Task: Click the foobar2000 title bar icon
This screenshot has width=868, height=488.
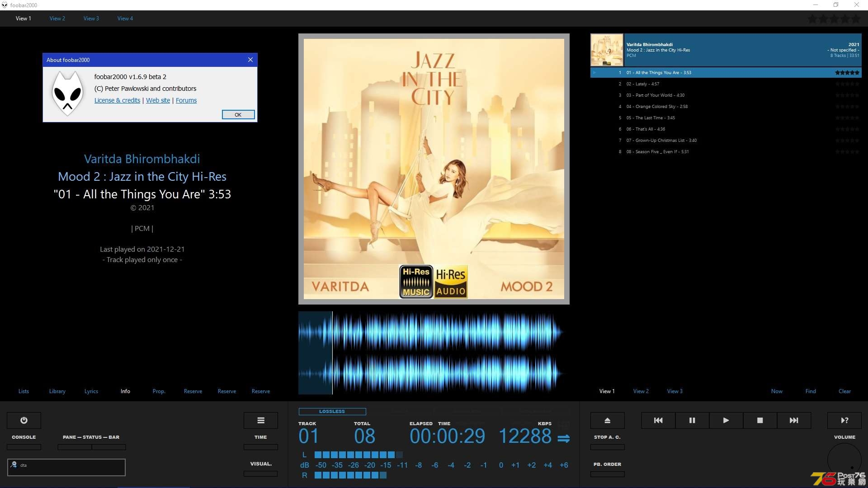Action: click(5, 5)
